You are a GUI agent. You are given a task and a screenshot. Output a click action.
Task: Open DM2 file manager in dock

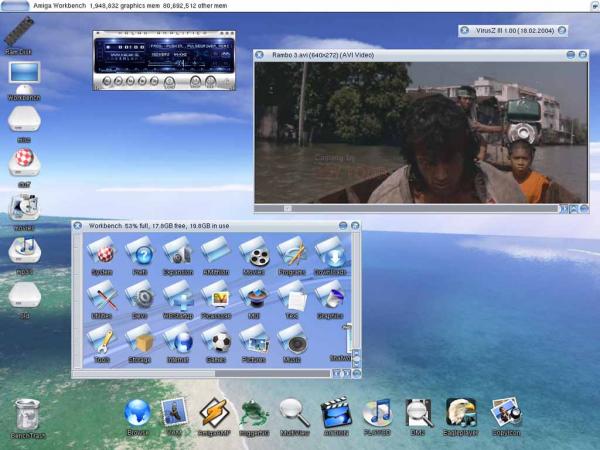pyautogui.click(x=418, y=417)
